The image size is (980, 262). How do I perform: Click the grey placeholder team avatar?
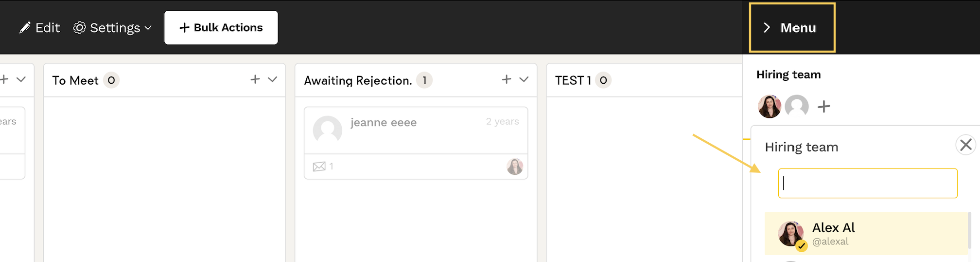797,106
